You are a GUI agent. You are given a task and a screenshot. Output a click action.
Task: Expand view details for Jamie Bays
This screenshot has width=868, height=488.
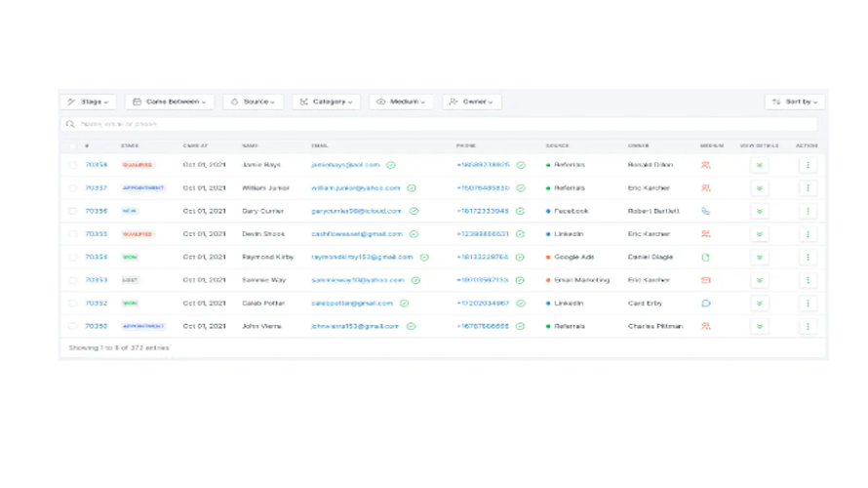click(760, 165)
